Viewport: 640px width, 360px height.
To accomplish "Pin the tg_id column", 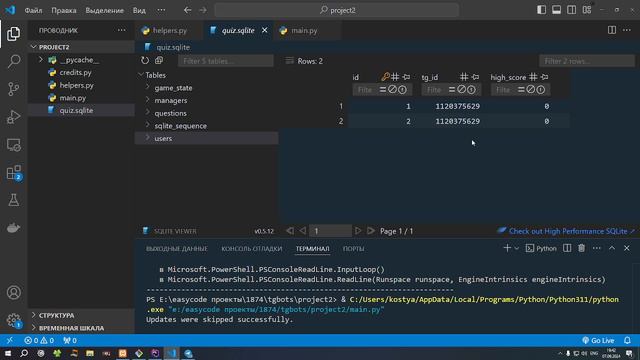I will pyautogui.click(x=475, y=77).
